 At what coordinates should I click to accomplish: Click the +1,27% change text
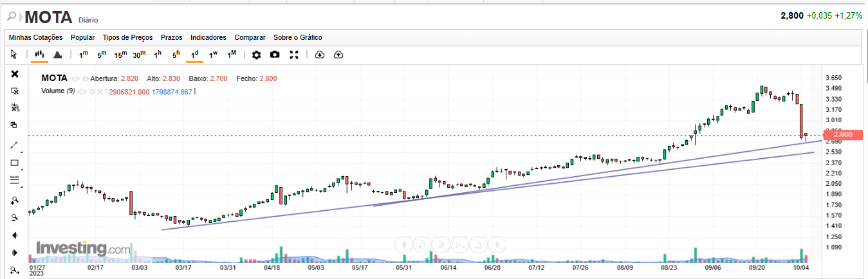point(848,15)
